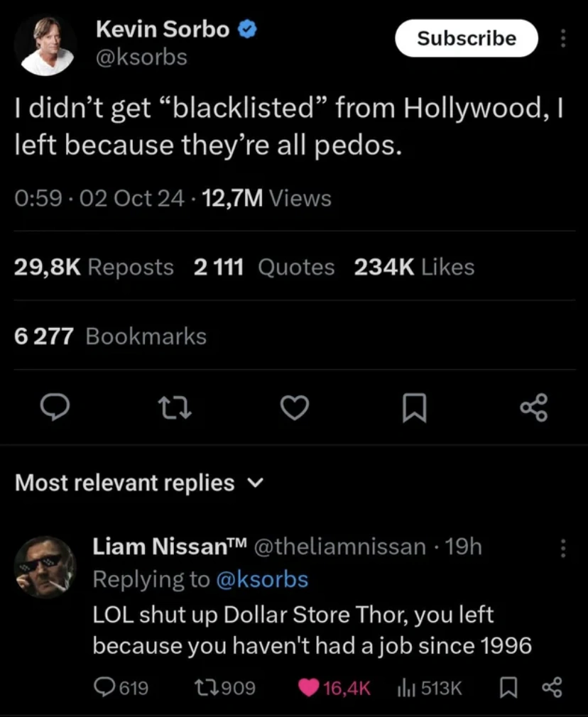Open the share menu on Liam Nissan's reply
This screenshot has width=588, height=717.
[x=553, y=687]
